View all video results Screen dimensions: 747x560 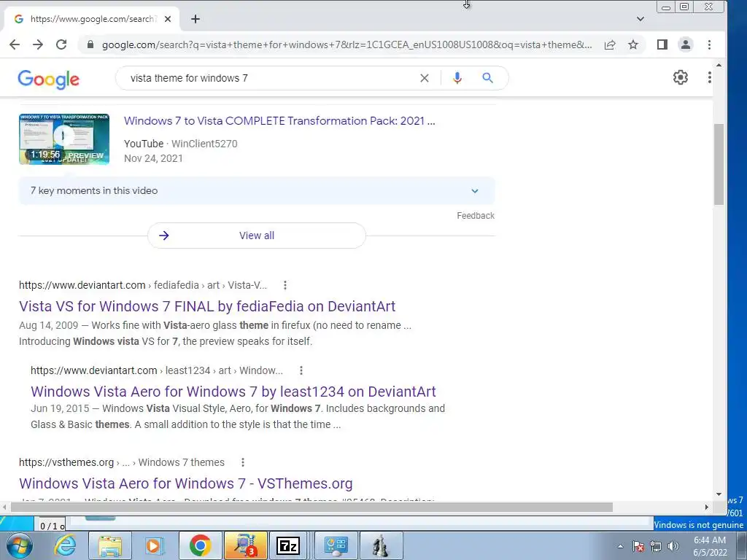pyautogui.click(x=257, y=236)
